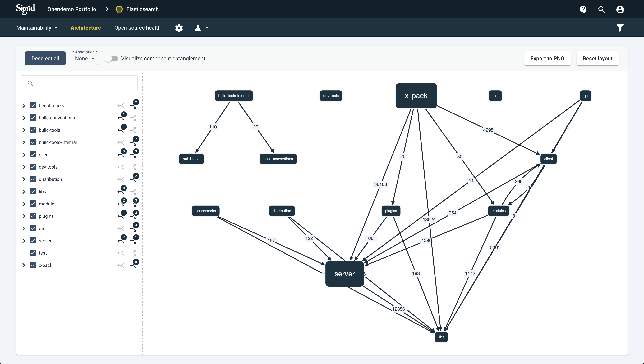This screenshot has height=364, width=644.
Task: Open the user account profile icon
Action: pos(620,10)
